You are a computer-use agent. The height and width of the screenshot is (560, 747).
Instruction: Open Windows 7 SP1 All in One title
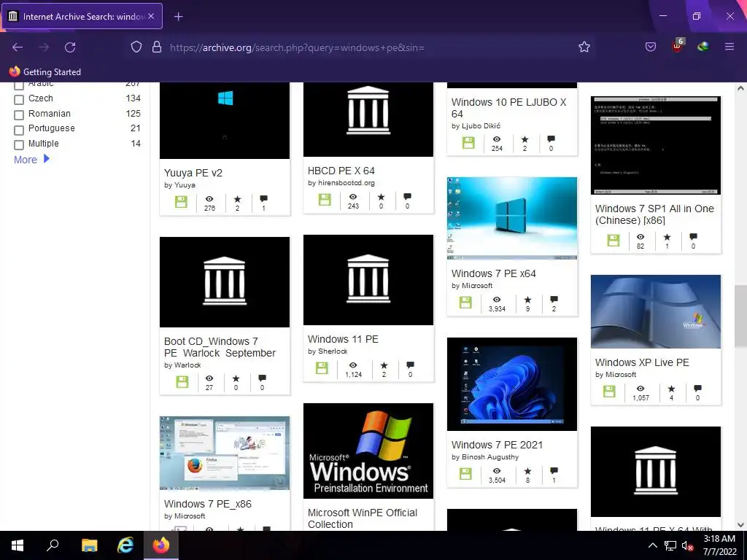(x=654, y=214)
